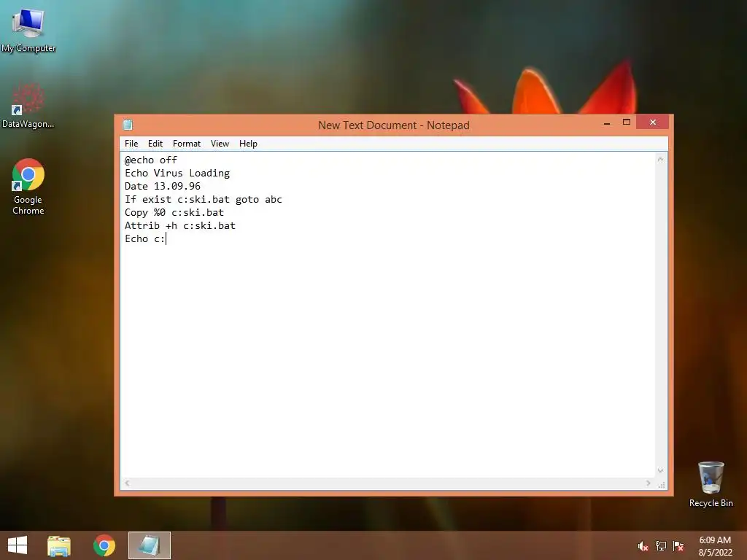Open the Action Center flag icon
The image size is (747, 560).
pos(678,546)
